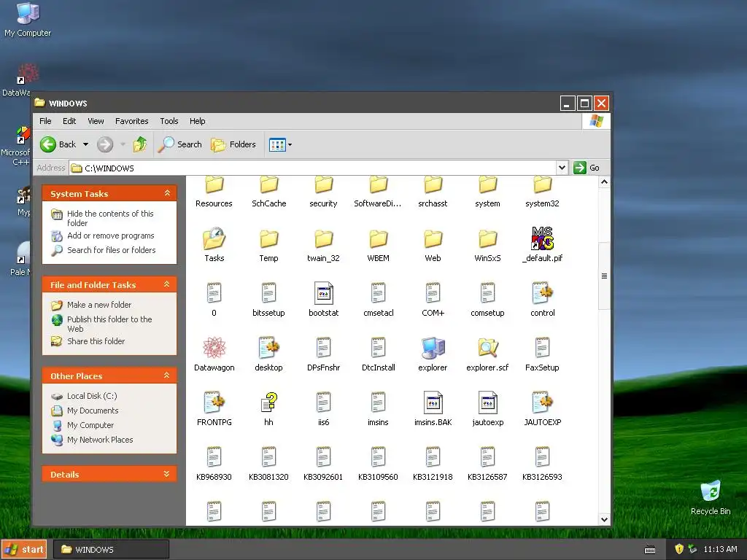Click the Address bar path field

coord(312,168)
